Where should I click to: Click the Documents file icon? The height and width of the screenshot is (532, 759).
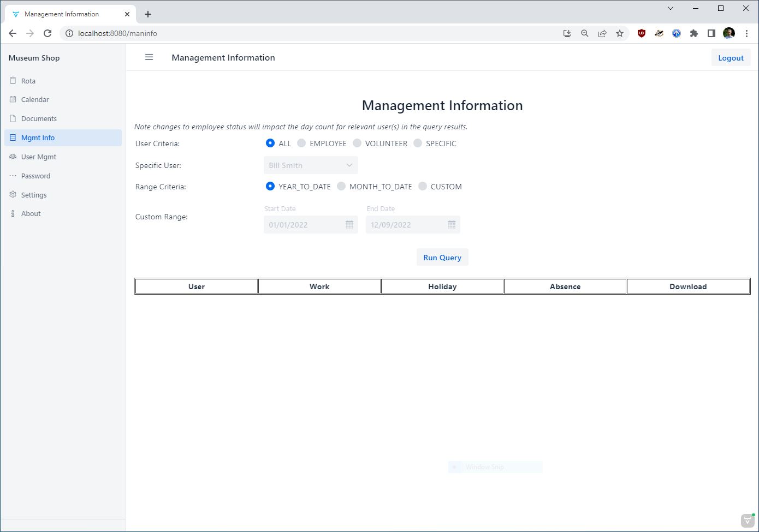[x=13, y=118]
